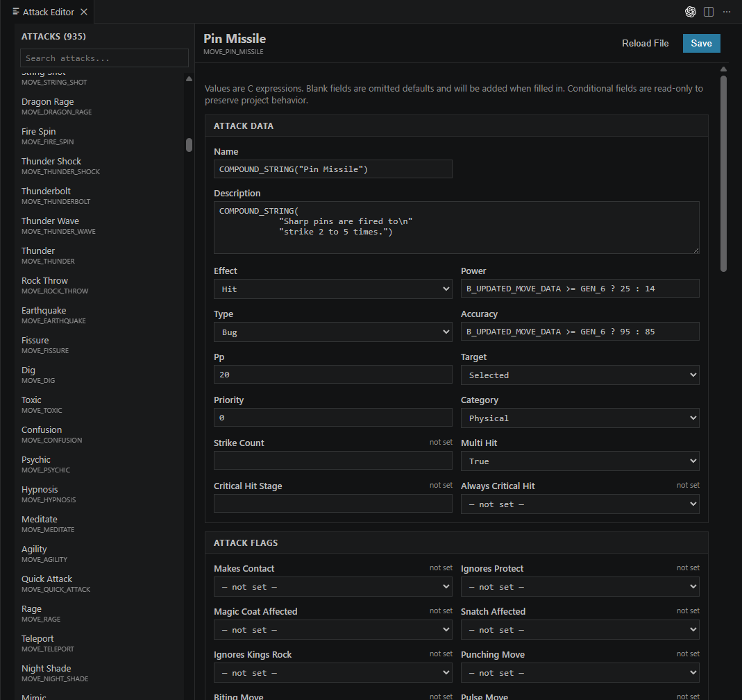Open the Punching Move dropdown
This screenshot has width=742, height=700.
580,672
